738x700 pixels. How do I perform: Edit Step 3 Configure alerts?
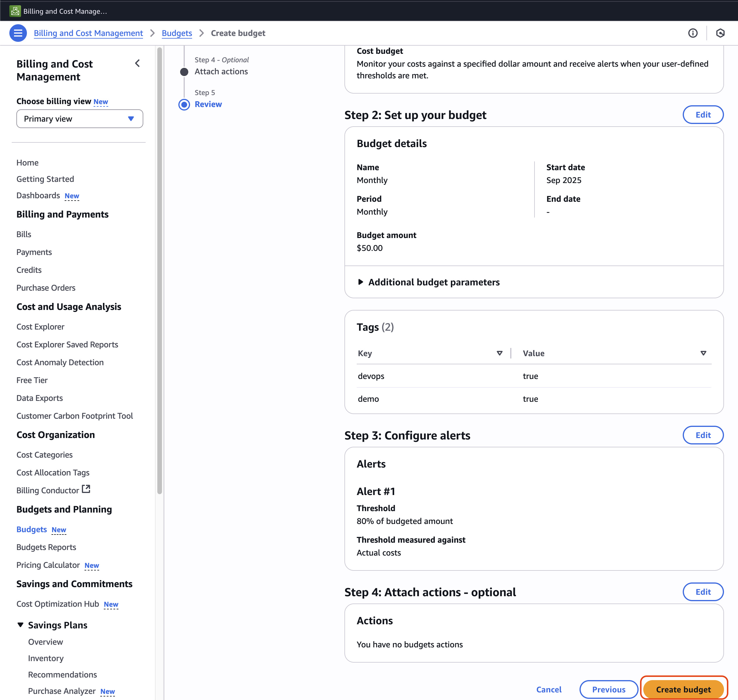(x=703, y=435)
